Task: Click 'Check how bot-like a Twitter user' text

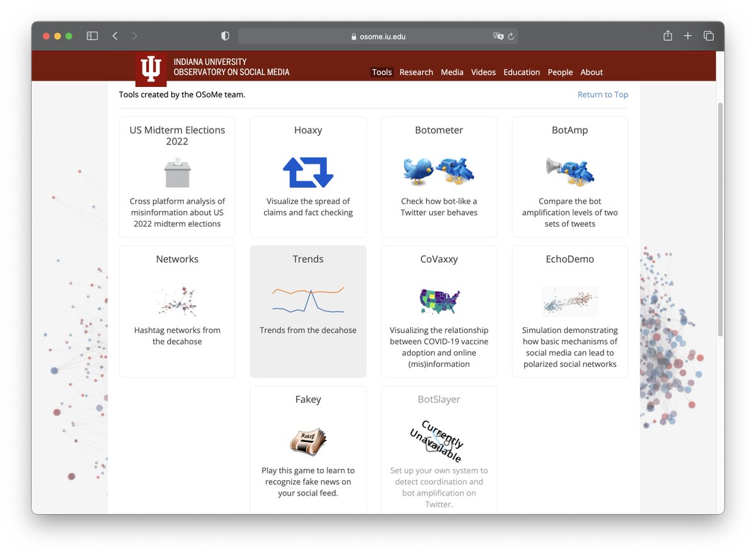Action: coord(439,207)
